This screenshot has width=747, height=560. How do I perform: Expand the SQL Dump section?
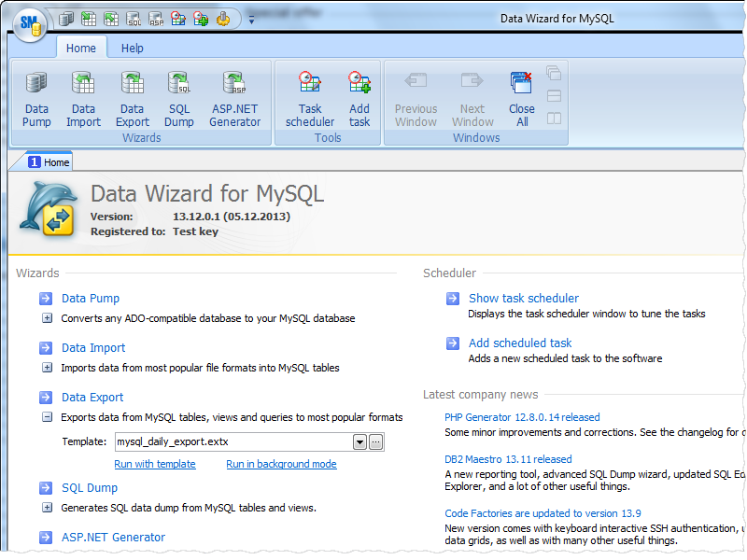pyautogui.click(x=47, y=508)
